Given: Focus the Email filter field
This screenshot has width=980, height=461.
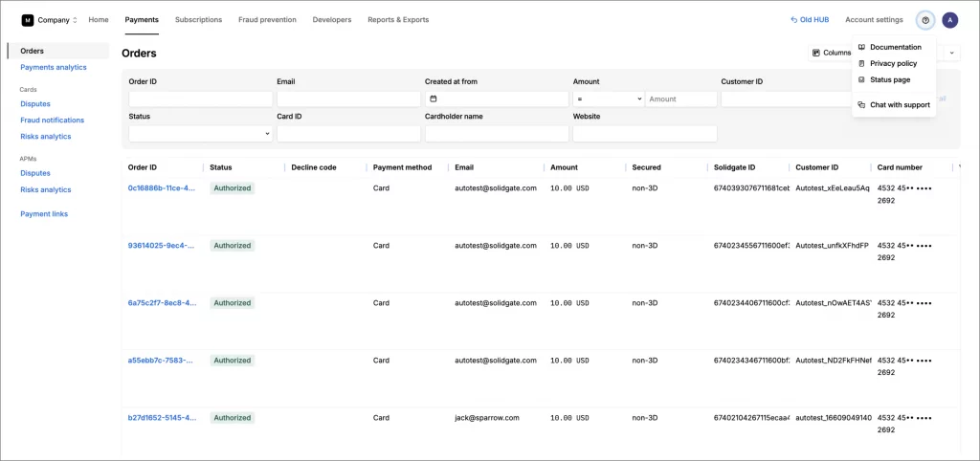Looking at the screenshot, I should (x=348, y=99).
